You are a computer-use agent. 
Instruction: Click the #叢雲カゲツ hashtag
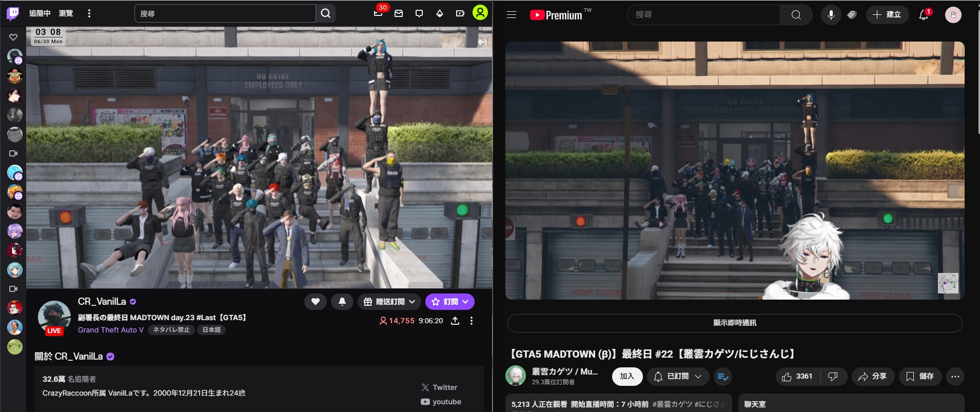pyautogui.click(x=672, y=404)
